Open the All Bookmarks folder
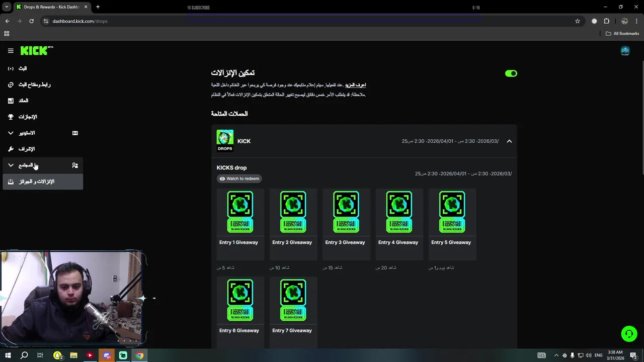Image resolution: width=644 pixels, height=362 pixels. [x=622, y=34]
